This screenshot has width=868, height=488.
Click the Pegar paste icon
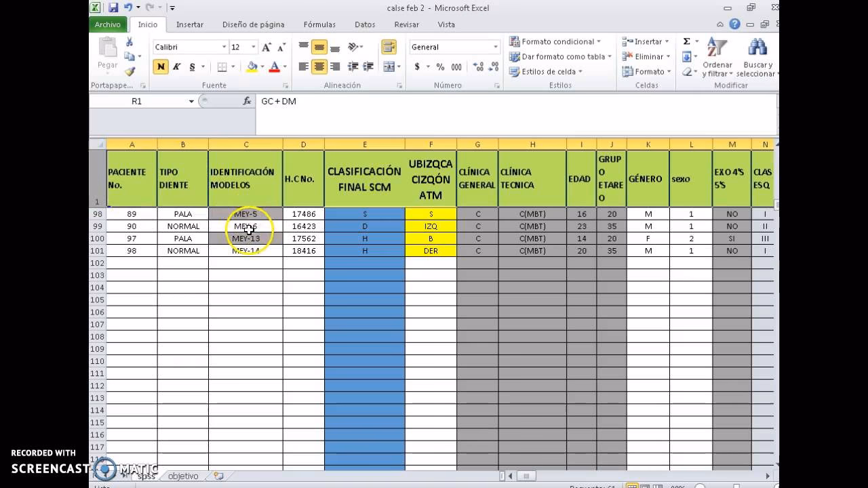point(107,47)
